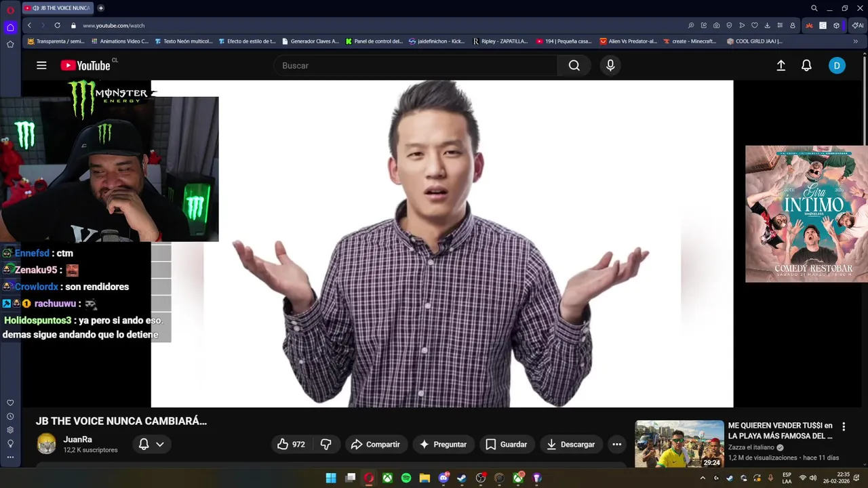Start voice search with the microphone
This screenshot has width=868, height=488.
click(610, 66)
